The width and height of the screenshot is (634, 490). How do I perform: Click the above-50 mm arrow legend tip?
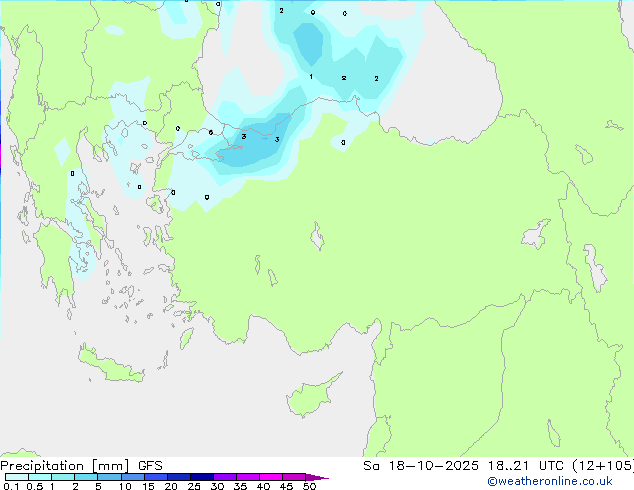pos(317,477)
